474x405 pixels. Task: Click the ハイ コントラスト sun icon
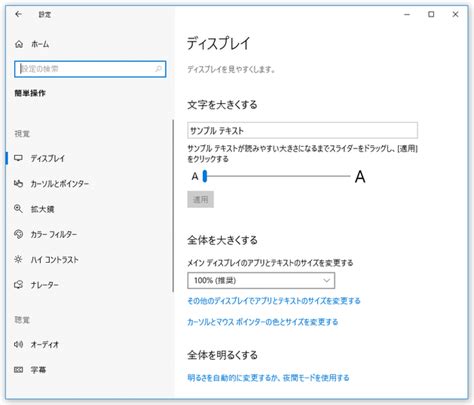(18, 260)
